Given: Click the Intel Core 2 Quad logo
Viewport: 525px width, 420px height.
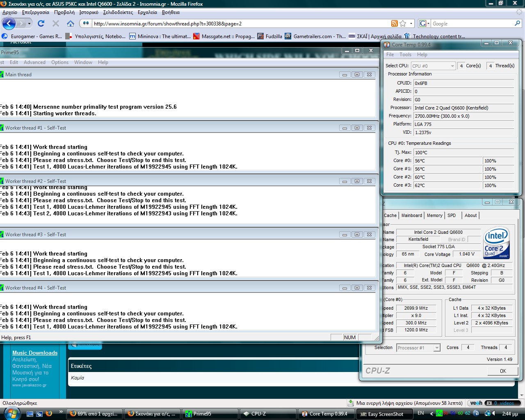Looking at the screenshot, I should click(x=497, y=244).
